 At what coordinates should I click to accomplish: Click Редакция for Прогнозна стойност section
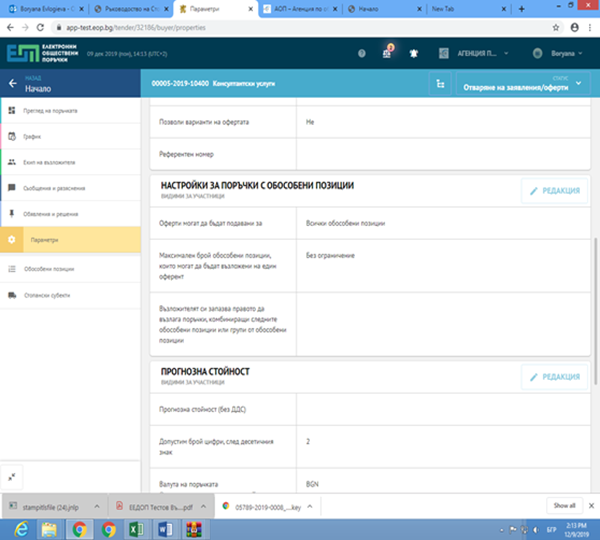[x=553, y=376]
